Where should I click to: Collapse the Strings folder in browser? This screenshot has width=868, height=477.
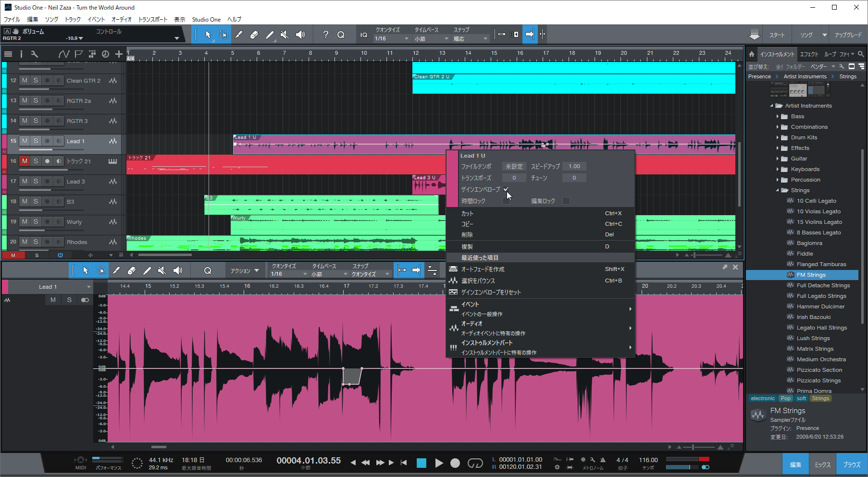(778, 190)
